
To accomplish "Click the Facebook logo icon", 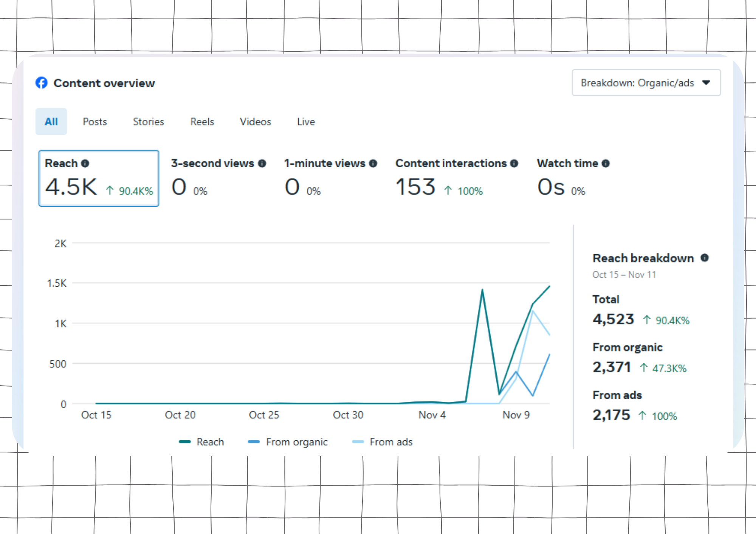I will tap(42, 83).
